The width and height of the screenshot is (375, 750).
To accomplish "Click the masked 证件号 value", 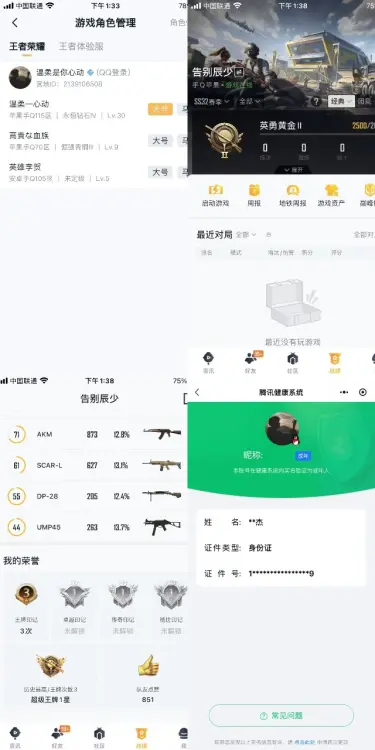I will 281,573.
